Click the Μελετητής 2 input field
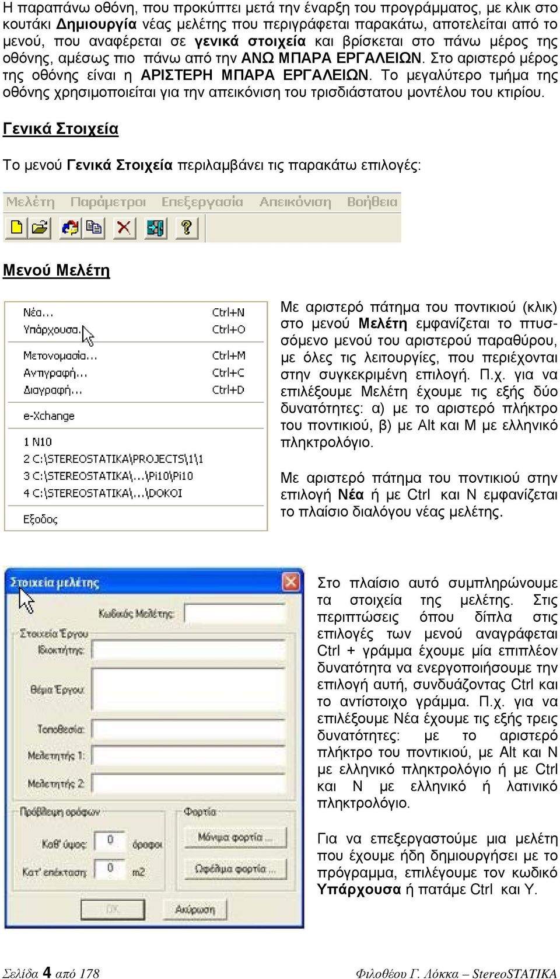Screen dimensions: 560x979 (x=190, y=783)
